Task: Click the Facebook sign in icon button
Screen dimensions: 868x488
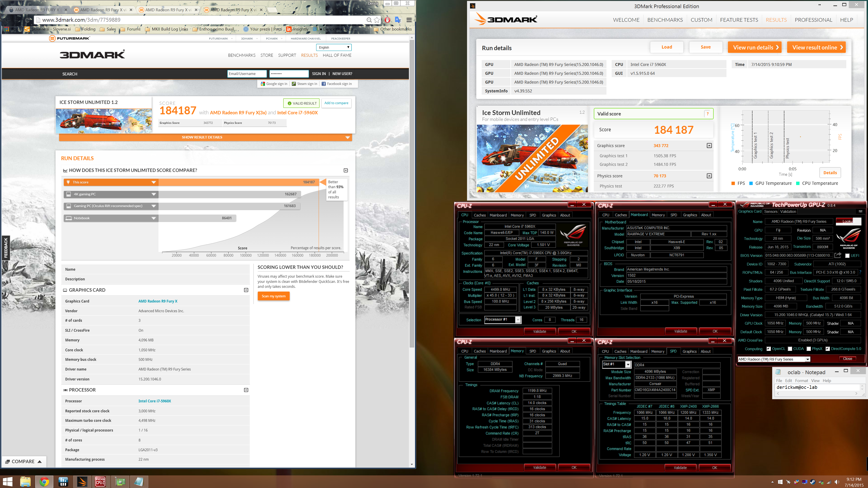Action: (337, 84)
